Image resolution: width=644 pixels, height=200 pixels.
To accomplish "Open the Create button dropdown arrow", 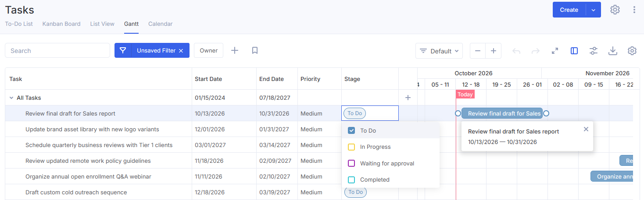I will 593,10.
